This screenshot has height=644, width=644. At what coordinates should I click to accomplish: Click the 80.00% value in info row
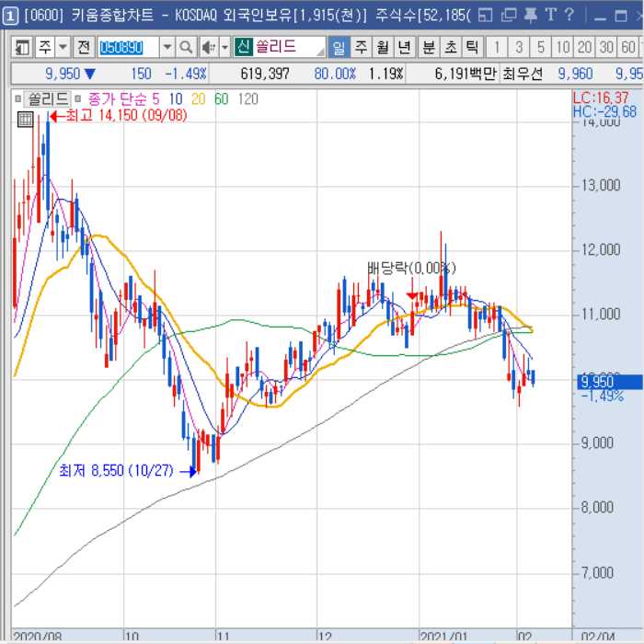coord(335,74)
